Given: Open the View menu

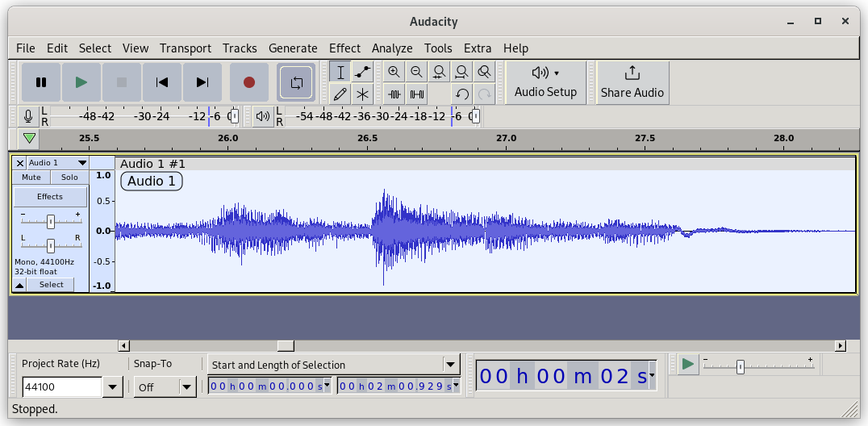Looking at the screenshot, I should click(x=135, y=48).
